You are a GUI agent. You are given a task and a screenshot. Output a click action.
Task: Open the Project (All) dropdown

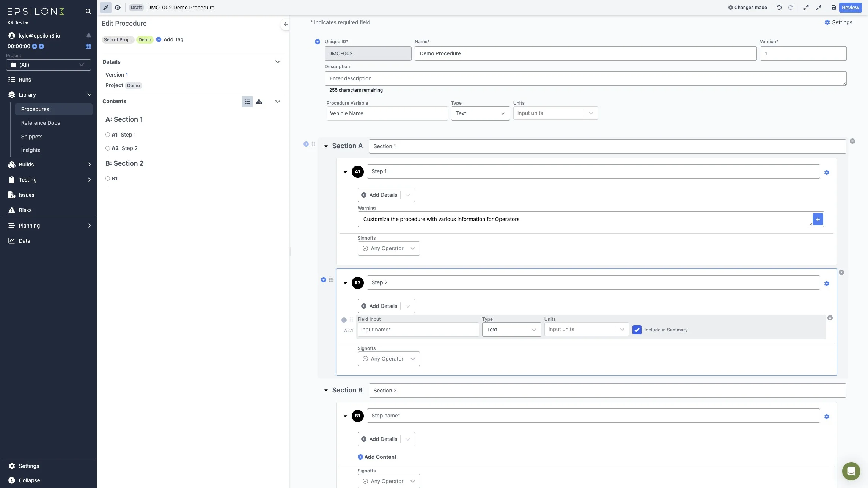point(49,65)
